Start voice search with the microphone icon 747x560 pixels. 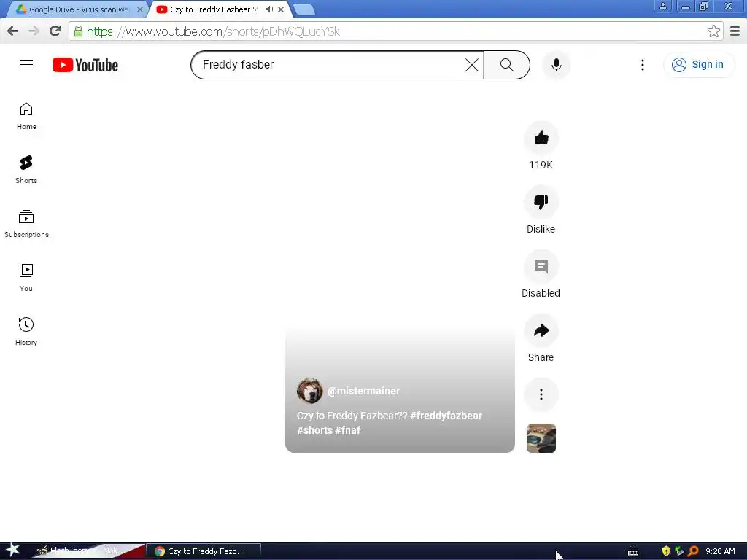[x=556, y=65]
